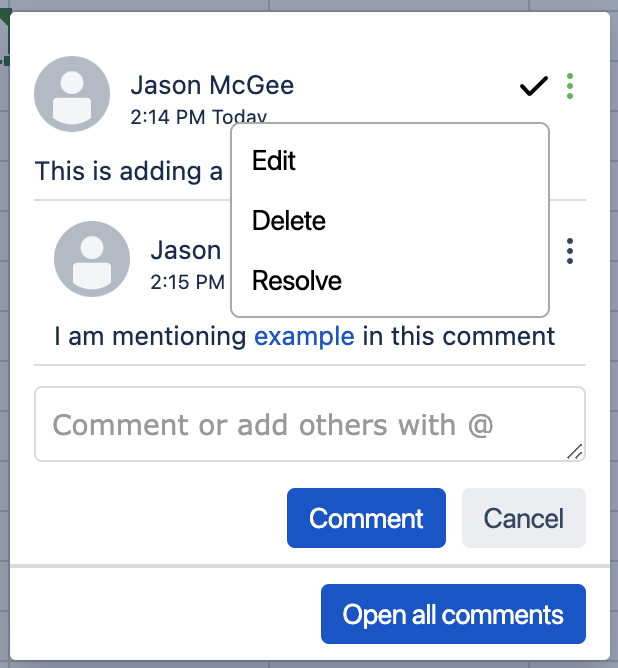This screenshot has width=618, height=668.
Task: Click 'I am mentioning' reply text
Action: tap(150, 336)
